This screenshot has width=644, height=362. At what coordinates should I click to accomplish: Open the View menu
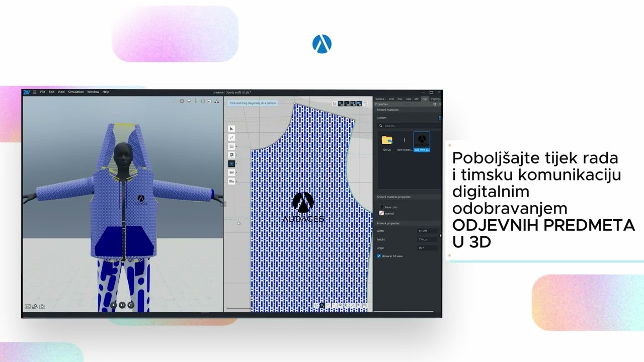pos(61,92)
